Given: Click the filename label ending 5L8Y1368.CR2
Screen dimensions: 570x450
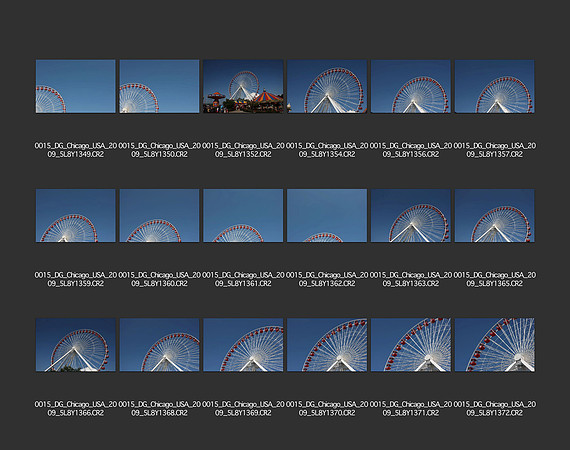Looking at the screenshot, I should 159,409.
